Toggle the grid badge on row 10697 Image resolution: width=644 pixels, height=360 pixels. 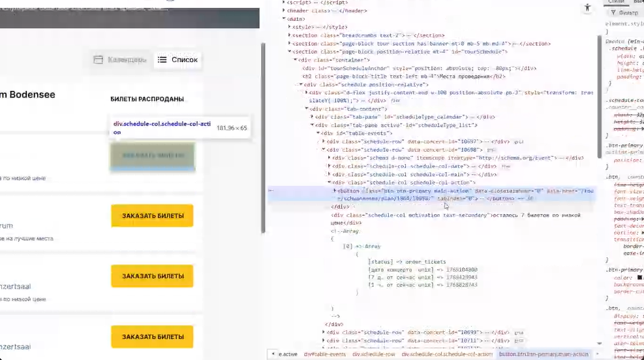[x=518, y=142]
